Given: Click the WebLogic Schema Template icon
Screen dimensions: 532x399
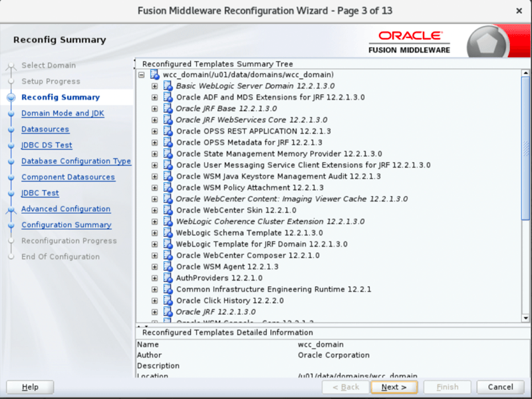Looking at the screenshot, I should pos(168,233).
